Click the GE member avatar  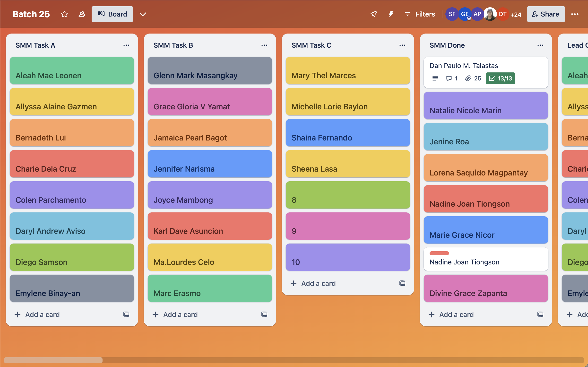(465, 14)
